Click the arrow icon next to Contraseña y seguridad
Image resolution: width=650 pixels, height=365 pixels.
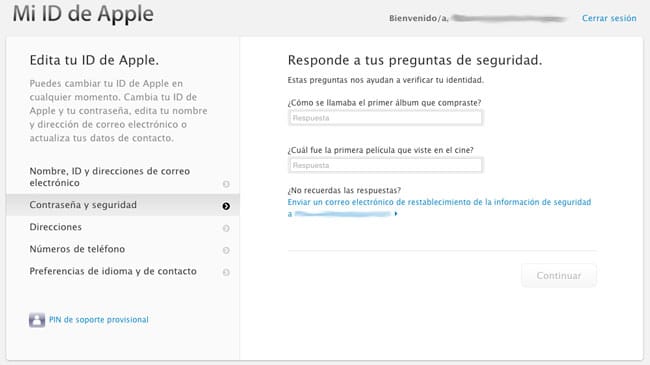point(226,206)
